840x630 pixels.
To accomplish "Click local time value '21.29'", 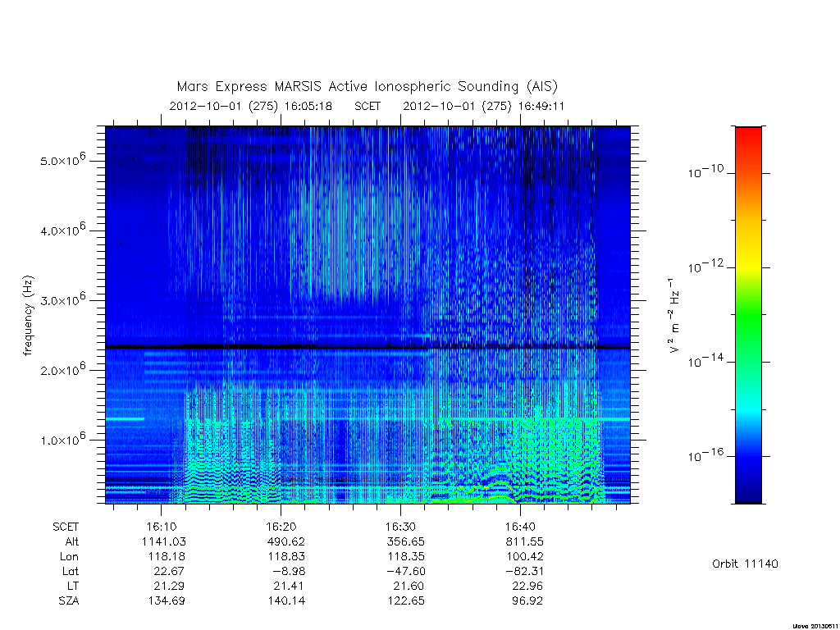I will click(x=169, y=586).
